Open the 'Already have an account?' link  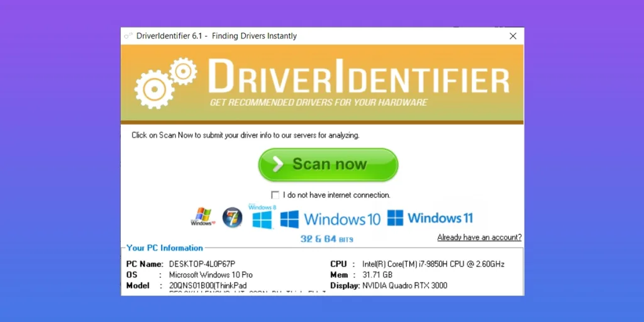479,237
